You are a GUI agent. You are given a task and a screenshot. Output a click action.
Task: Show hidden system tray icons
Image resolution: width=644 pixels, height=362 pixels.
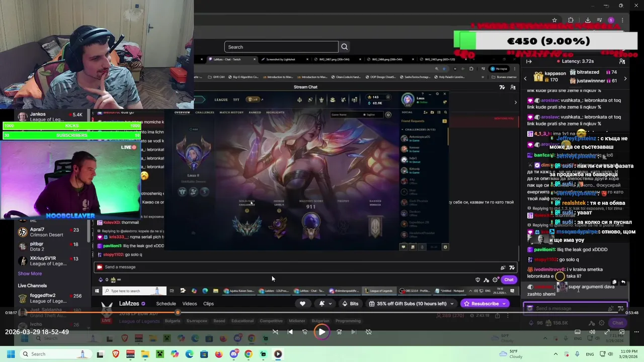click(555, 354)
